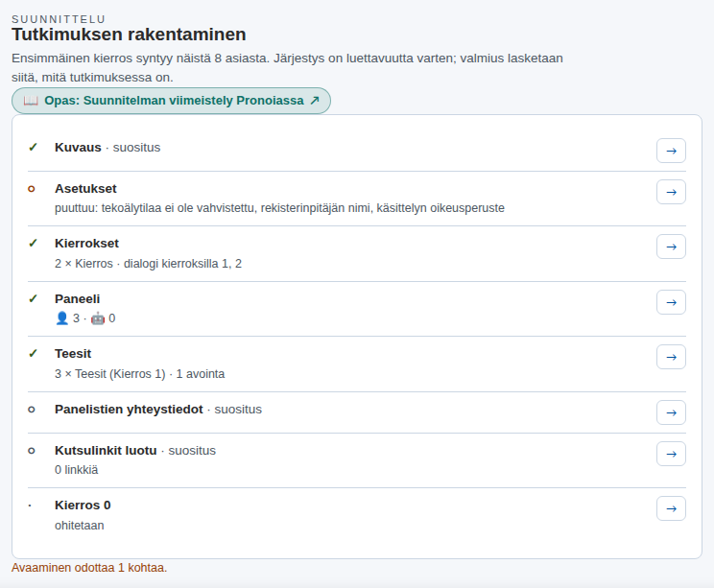The width and height of the screenshot is (714, 588).
Task: Click the '0 linkkiä' text
Action: pyautogui.click(x=76, y=470)
